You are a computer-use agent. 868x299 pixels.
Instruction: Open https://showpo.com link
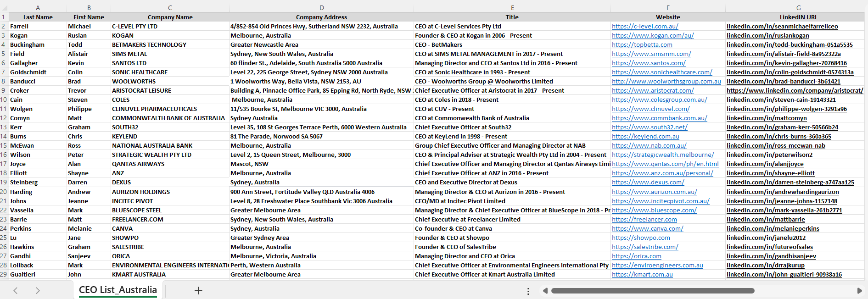click(x=641, y=238)
